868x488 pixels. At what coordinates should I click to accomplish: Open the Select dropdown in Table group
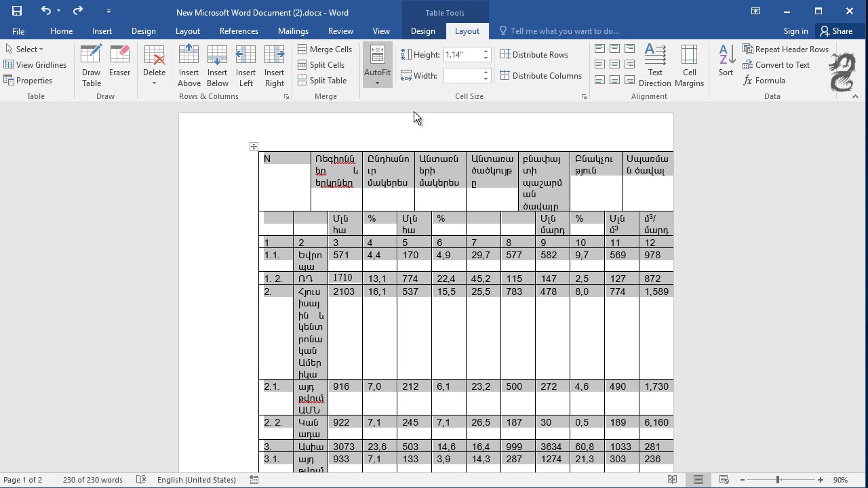pyautogui.click(x=24, y=49)
